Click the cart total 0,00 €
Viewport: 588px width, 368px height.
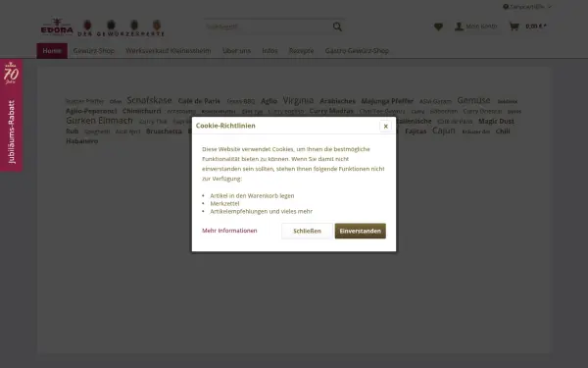535,26
